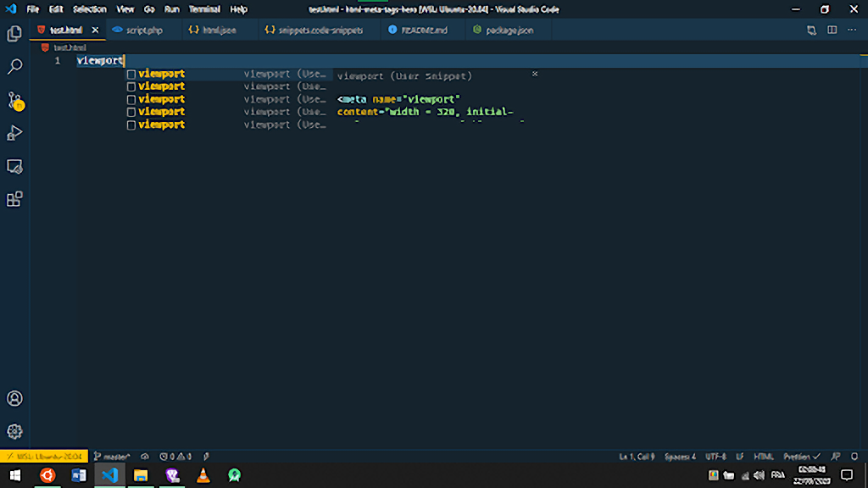Open the Extensions view

pos(14,199)
